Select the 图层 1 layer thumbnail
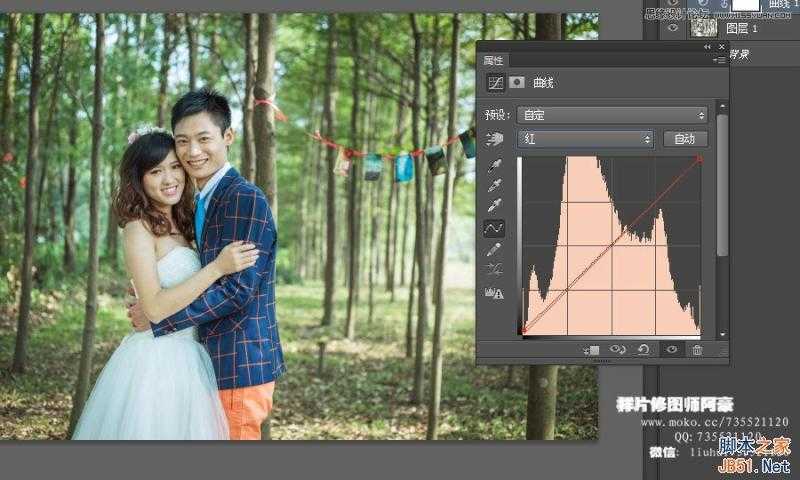Viewport: 800px width, 480px height. click(703, 27)
